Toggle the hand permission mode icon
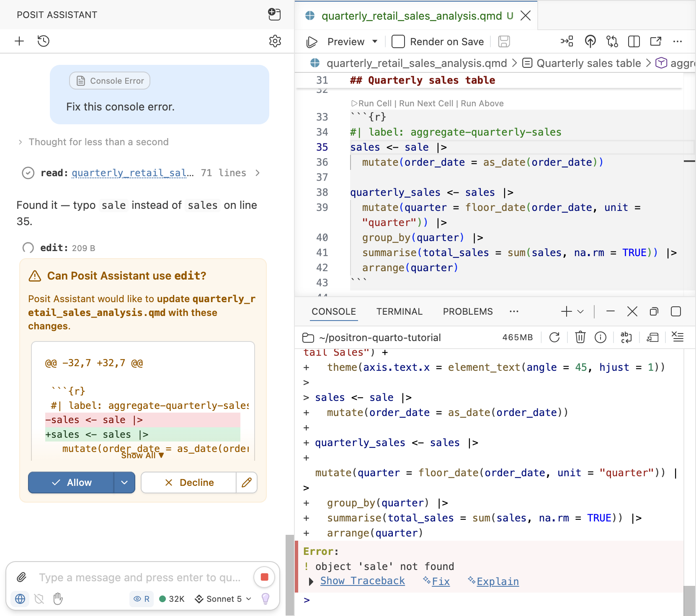This screenshot has width=696, height=616. pos(58,599)
